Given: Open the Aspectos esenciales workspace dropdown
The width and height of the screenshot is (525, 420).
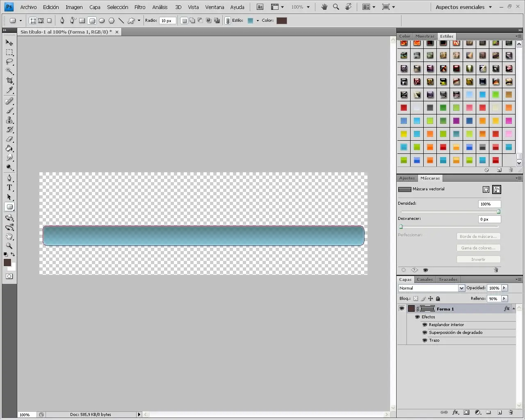Looking at the screenshot, I should click(x=463, y=7).
